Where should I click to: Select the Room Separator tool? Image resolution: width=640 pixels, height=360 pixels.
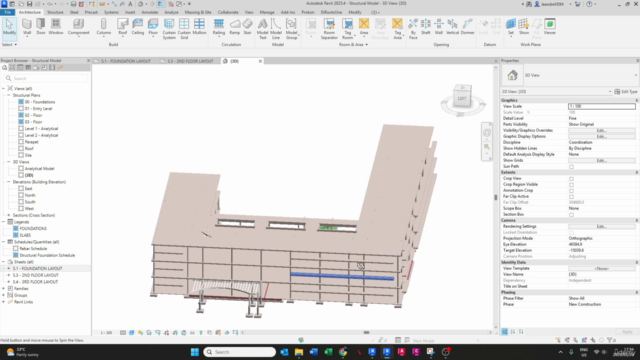329,29
